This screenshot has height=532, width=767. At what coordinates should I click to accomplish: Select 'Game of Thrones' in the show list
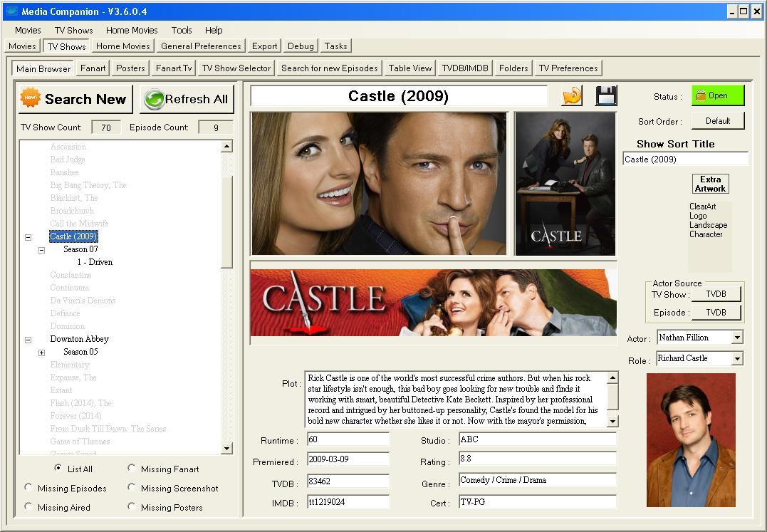click(x=80, y=442)
